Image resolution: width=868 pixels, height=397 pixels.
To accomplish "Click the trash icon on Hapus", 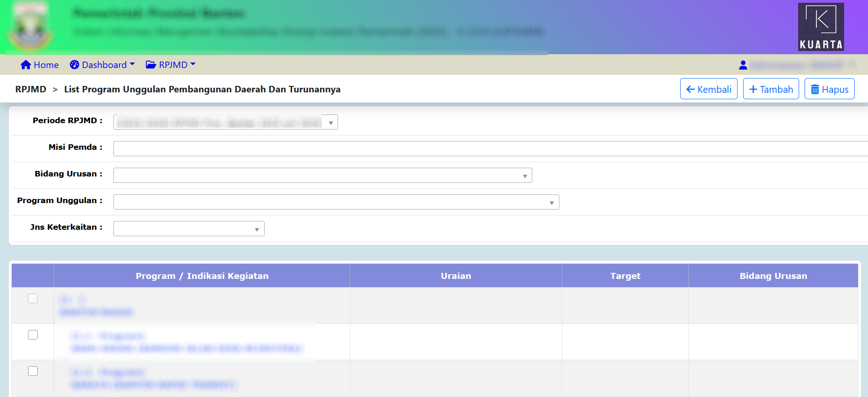I will click(815, 89).
